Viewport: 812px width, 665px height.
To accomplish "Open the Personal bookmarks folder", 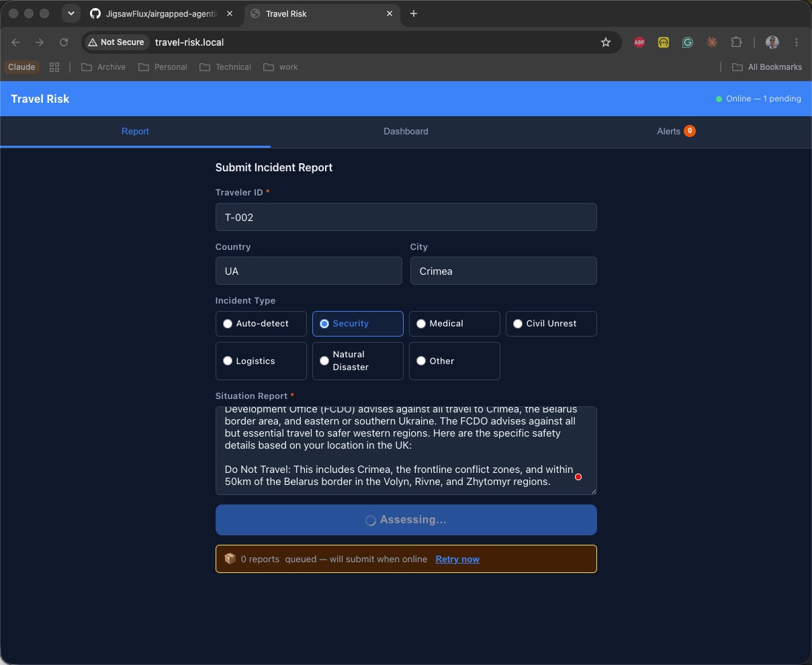I will (x=163, y=67).
